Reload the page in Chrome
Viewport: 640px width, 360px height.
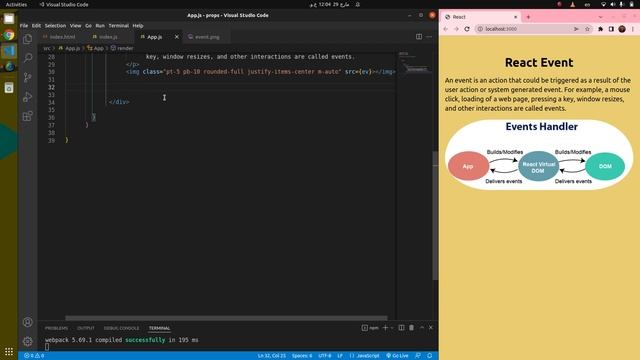click(x=467, y=29)
